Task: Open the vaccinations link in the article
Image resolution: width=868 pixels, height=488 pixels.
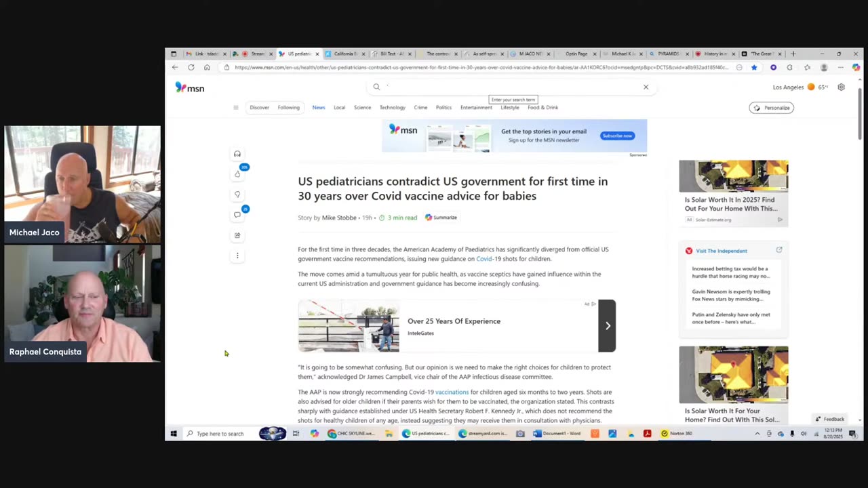Action: click(452, 392)
